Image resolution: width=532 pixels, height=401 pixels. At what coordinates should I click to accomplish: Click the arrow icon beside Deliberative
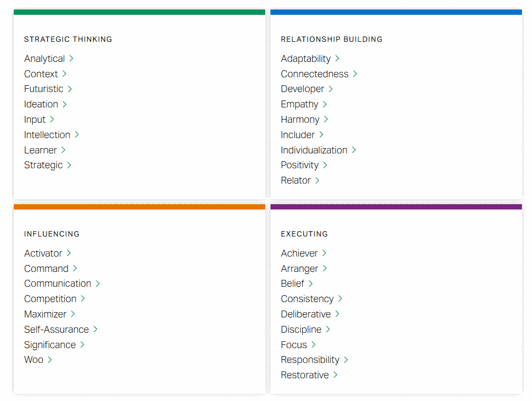coord(337,314)
